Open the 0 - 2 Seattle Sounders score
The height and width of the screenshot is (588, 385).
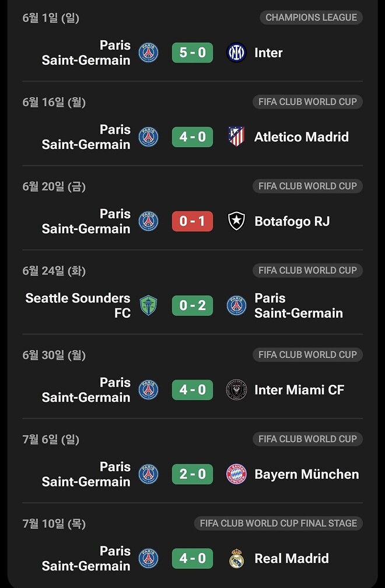pyautogui.click(x=192, y=305)
